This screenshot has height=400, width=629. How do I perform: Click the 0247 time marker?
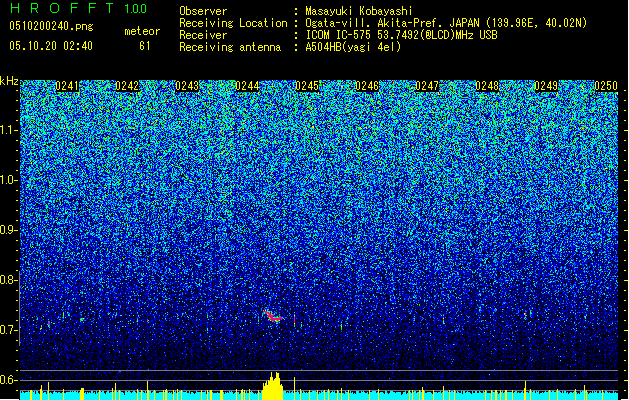point(427,86)
